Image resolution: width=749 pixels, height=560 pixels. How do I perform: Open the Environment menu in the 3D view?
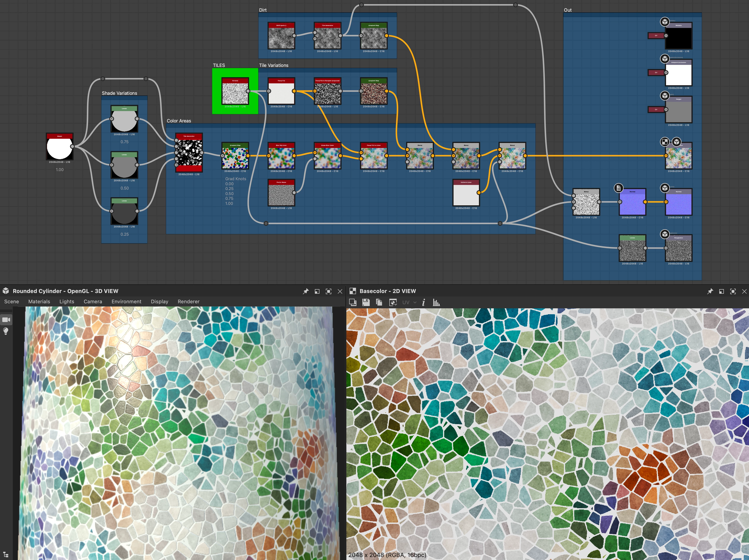pos(126,301)
